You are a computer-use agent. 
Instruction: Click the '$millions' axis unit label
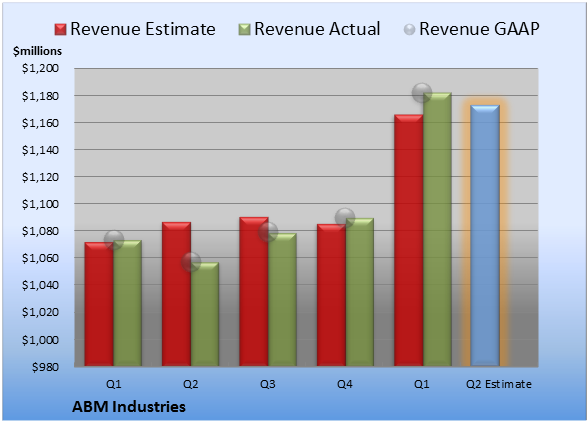[x=38, y=51]
